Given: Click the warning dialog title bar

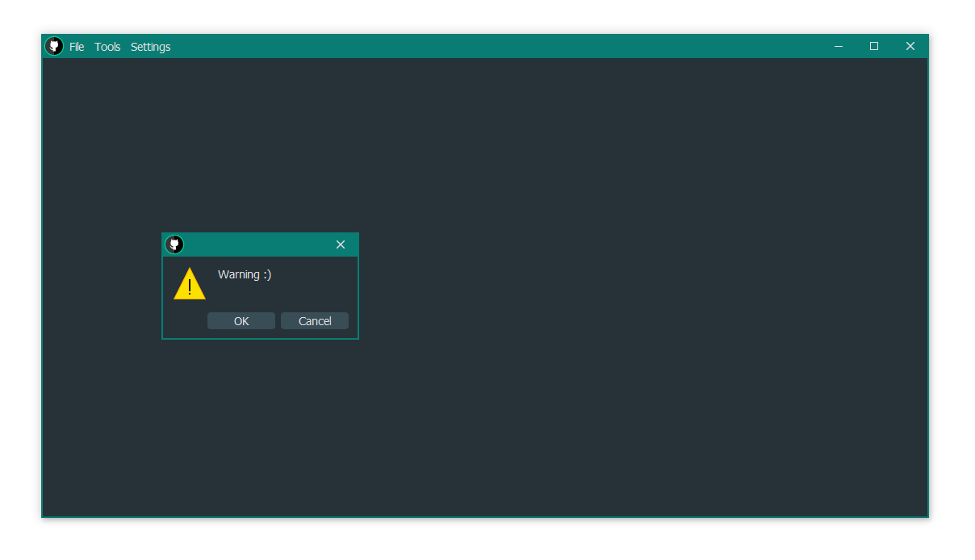Looking at the screenshot, I should [x=258, y=244].
